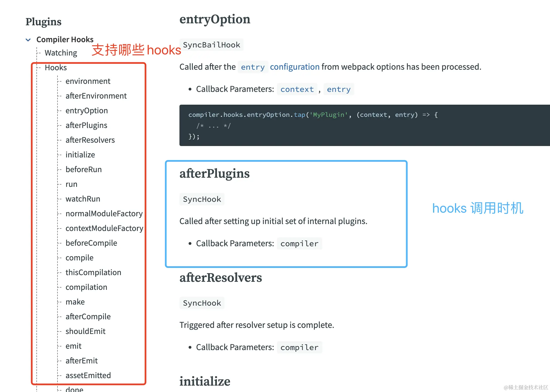This screenshot has width=550, height=392.
Task: Open normalModuleFactory sidebar entry
Action: (x=104, y=213)
